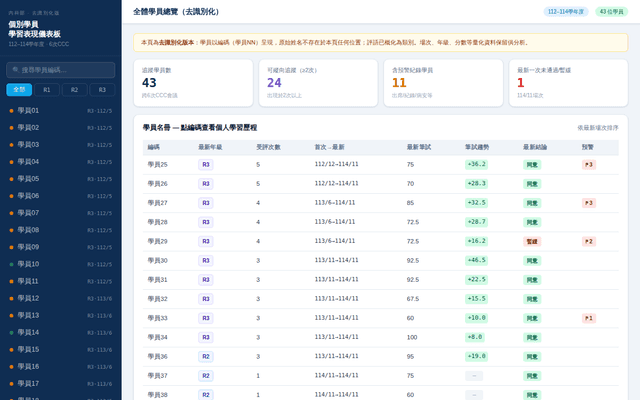640x400 pixels.
Task: Open 學員02 in the sidebar list
Action: (60, 128)
